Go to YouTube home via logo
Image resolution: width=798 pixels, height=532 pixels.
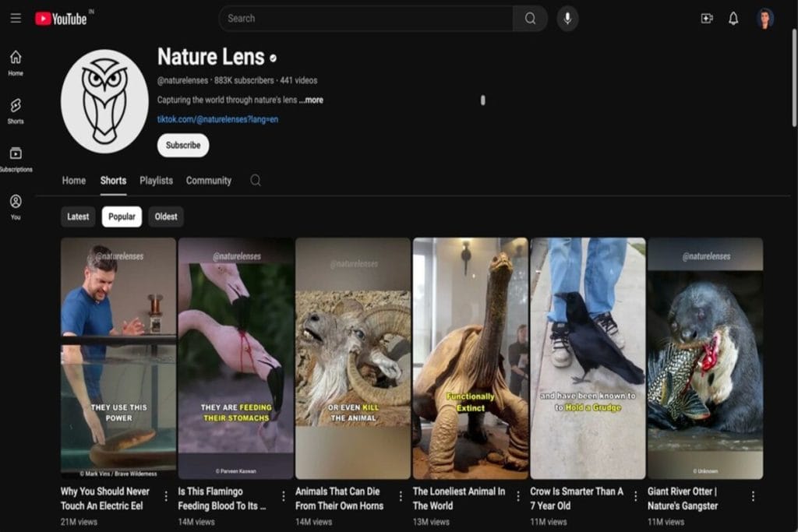[61, 19]
